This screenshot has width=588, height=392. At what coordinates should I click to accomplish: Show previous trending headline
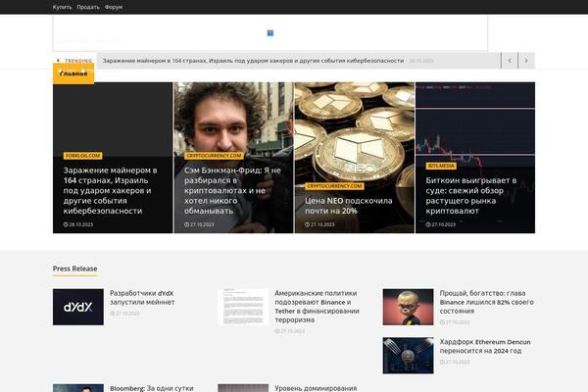[x=510, y=61]
